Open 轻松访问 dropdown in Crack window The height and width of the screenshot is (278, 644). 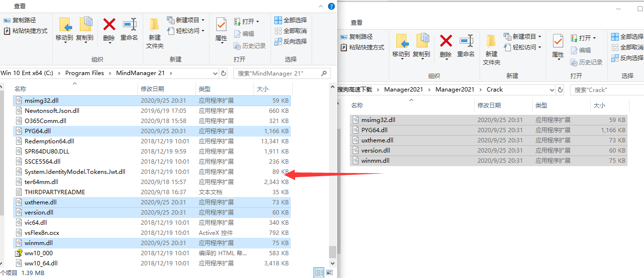523,47
